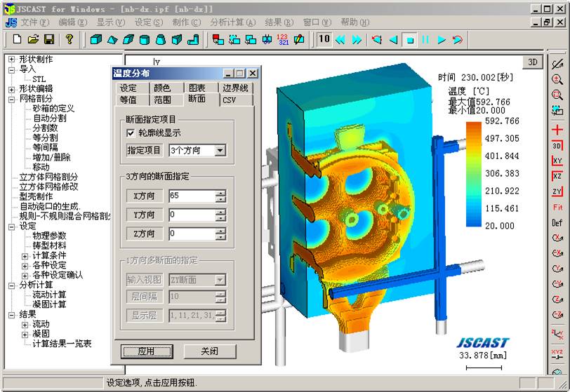Viewport: 570px width, 392px height.
Task: Click the 3D view icon in right toolbar
Action: (x=557, y=145)
